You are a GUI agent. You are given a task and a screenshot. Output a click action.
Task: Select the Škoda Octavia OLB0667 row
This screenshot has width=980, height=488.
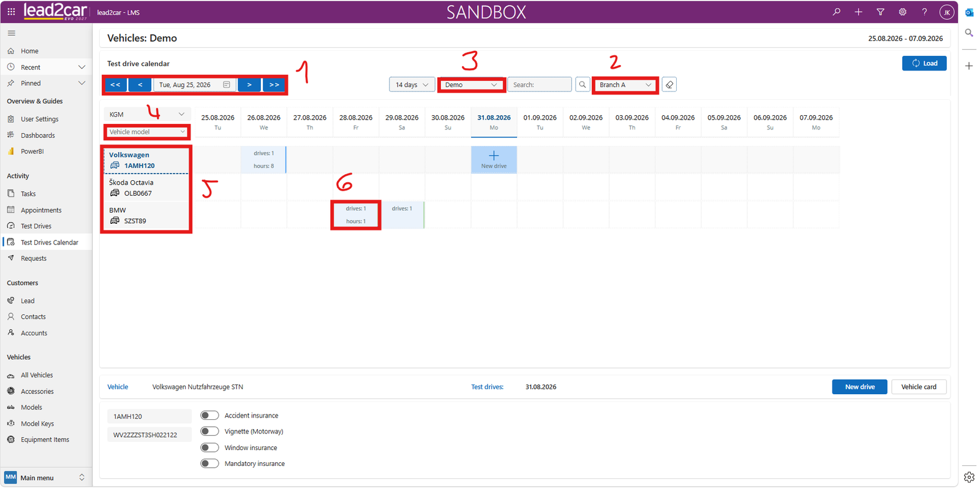pyautogui.click(x=146, y=188)
